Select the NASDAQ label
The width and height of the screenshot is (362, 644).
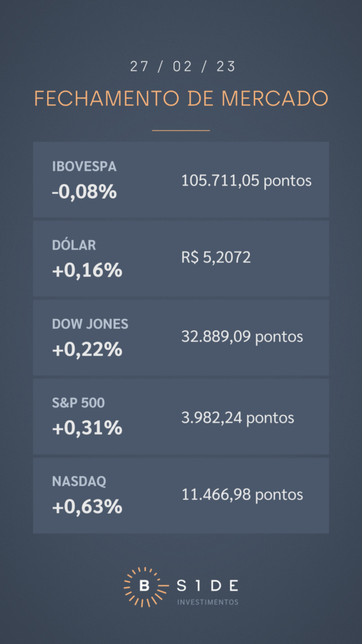[x=79, y=481]
